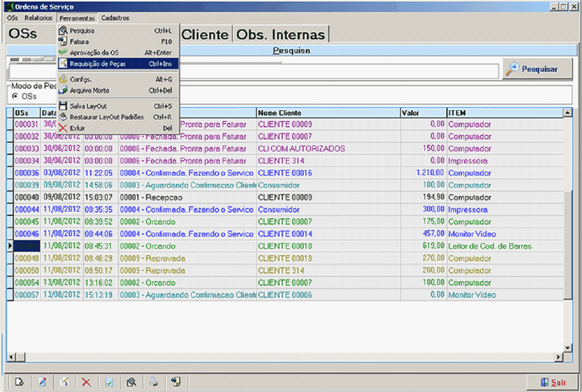The height and width of the screenshot is (392, 582).
Task: Click the magnifier search icon in bottom toolbar
Action: click(131, 382)
